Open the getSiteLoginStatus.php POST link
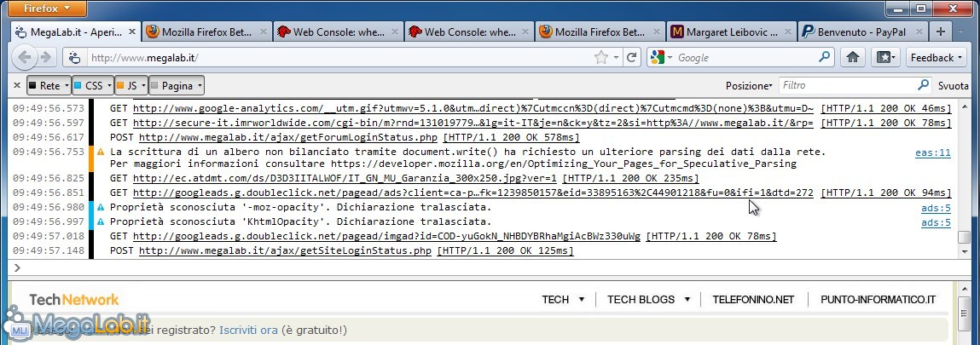The image size is (980, 345). click(x=285, y=250)
